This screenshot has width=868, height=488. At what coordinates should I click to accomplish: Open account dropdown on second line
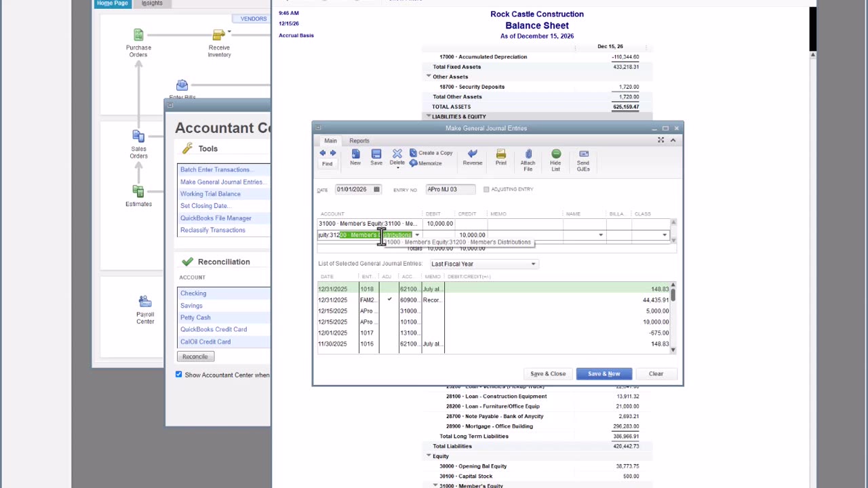(x=417, y=235)
